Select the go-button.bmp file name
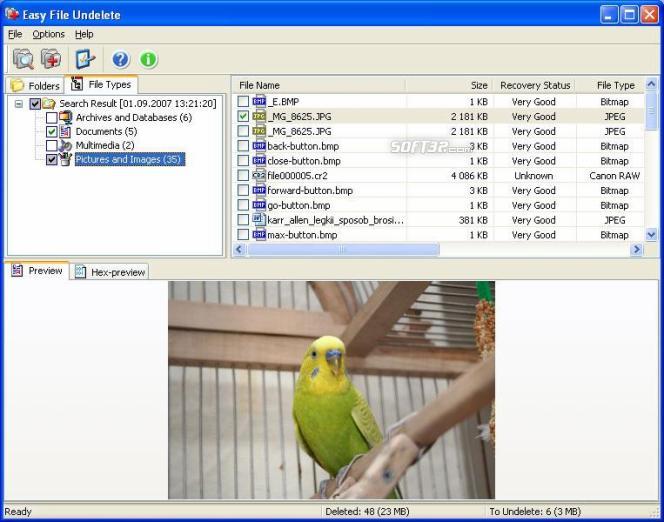664x522 pixels. 299,205
